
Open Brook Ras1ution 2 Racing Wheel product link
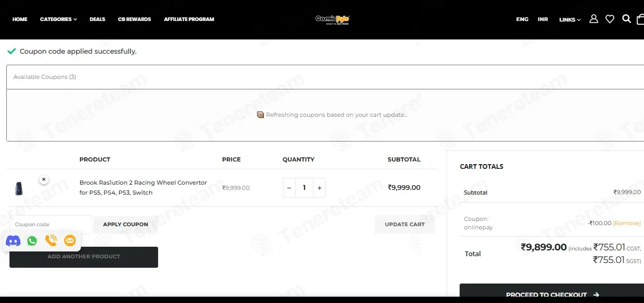coord(143,187)
